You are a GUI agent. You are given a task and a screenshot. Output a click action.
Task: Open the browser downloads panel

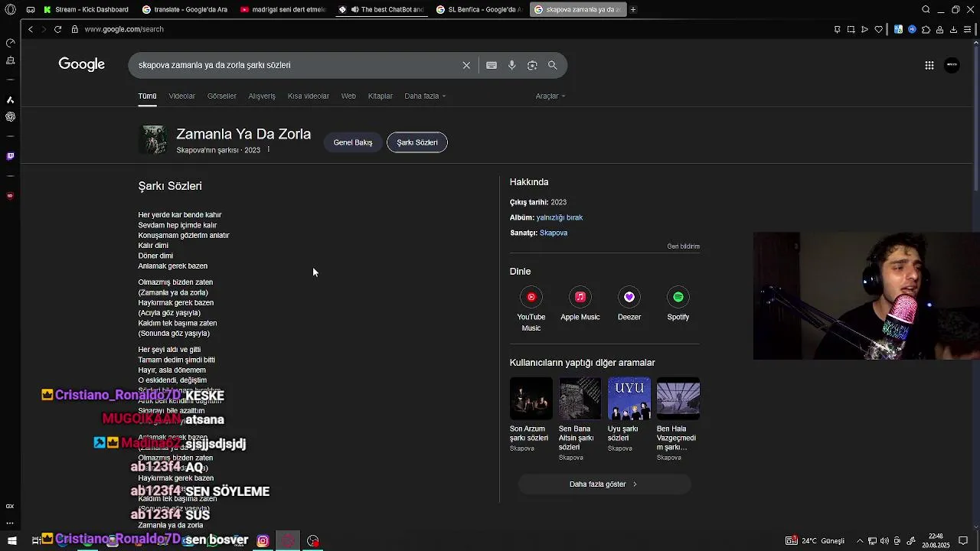(953, 29)
